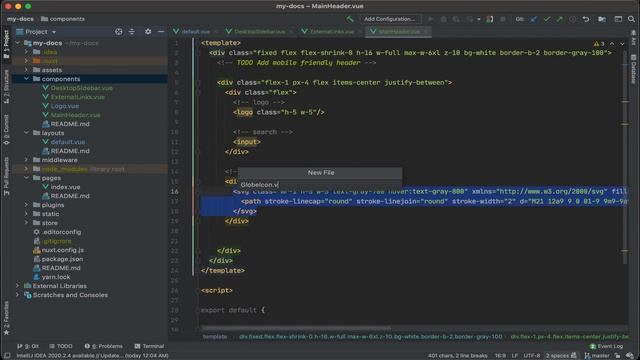This screenshot has width=640, height=360.
Task: Click the Run arrow icon in toolbar
Action: point(431,19)
